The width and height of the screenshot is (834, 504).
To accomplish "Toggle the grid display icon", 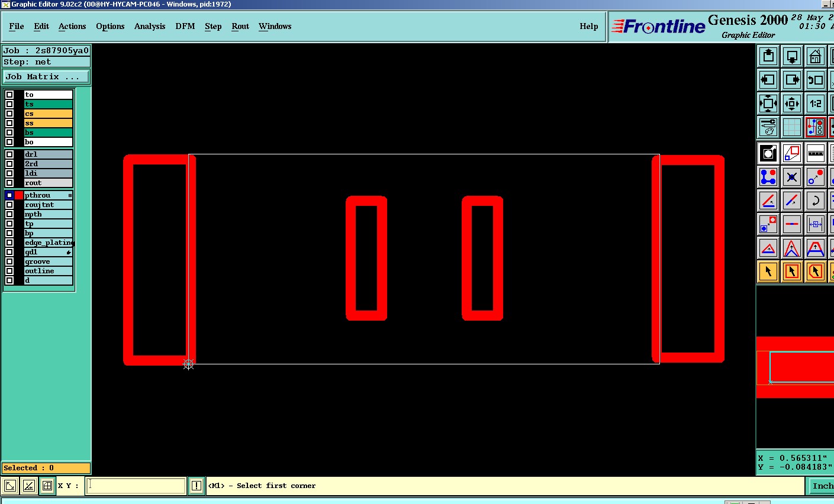I will (x=792, y=127).
